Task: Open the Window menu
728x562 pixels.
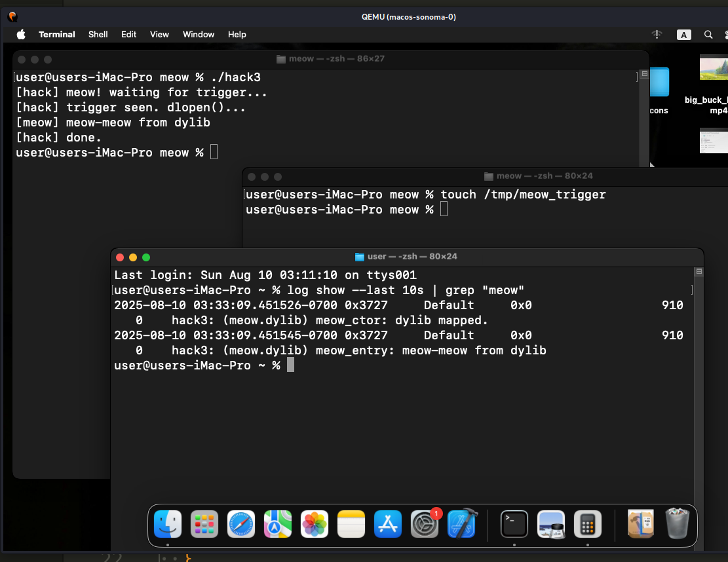Action: pos(199,34)
